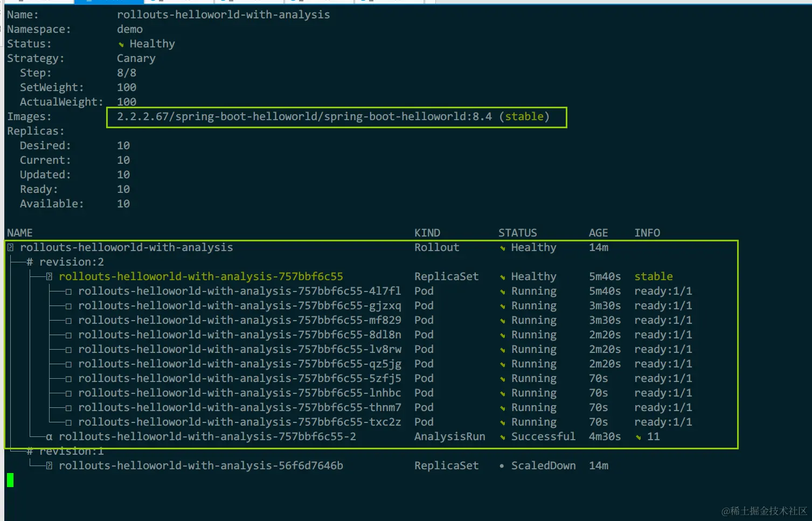Click the AnalysisRun age '4m30s'
The width and height of the screenshot is (812, 521).
coord(605,436)
